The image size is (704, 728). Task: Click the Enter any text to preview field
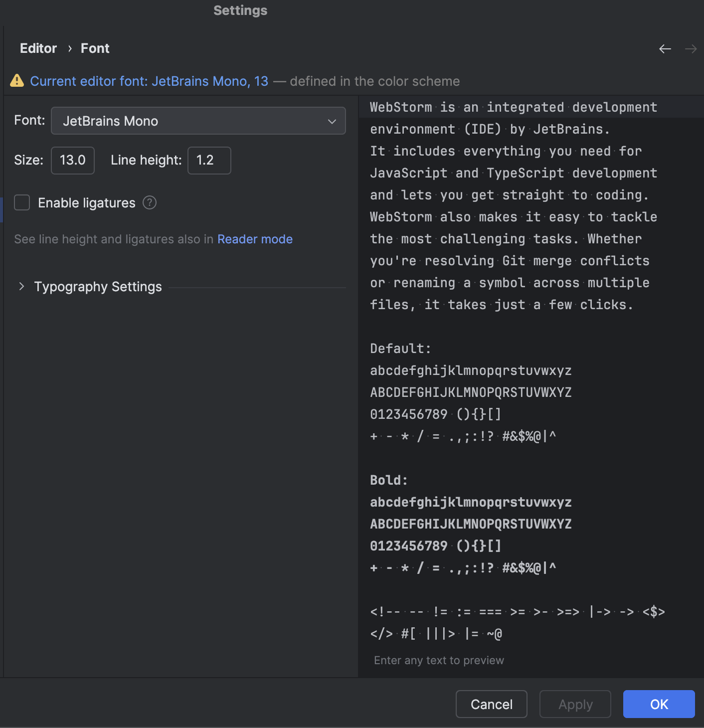(x=438, y=660)
